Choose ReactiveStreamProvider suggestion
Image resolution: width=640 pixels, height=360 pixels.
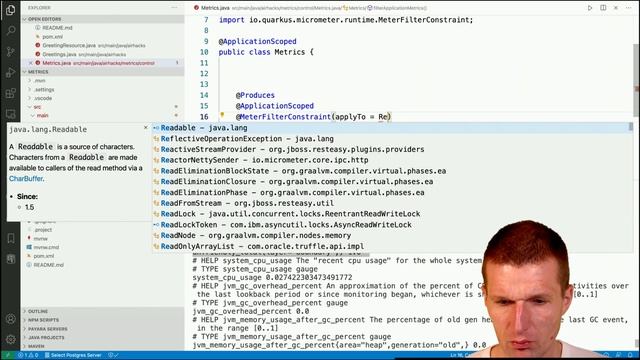click(392, 149)
